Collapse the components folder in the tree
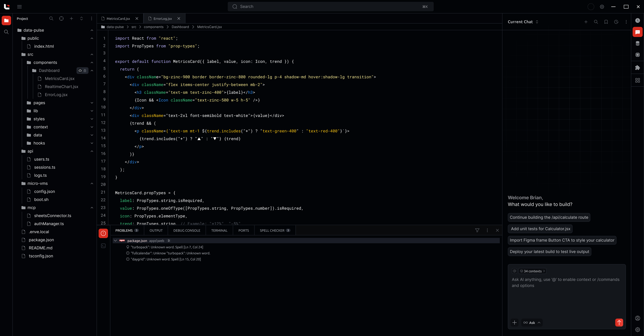The width and height of the screenshot is (644, 336). (92, 62)
